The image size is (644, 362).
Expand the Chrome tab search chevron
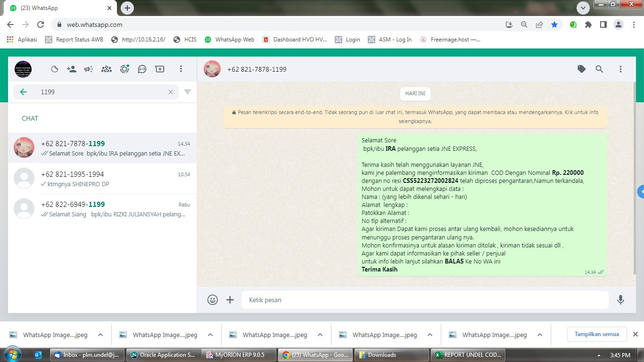(583, 8)
